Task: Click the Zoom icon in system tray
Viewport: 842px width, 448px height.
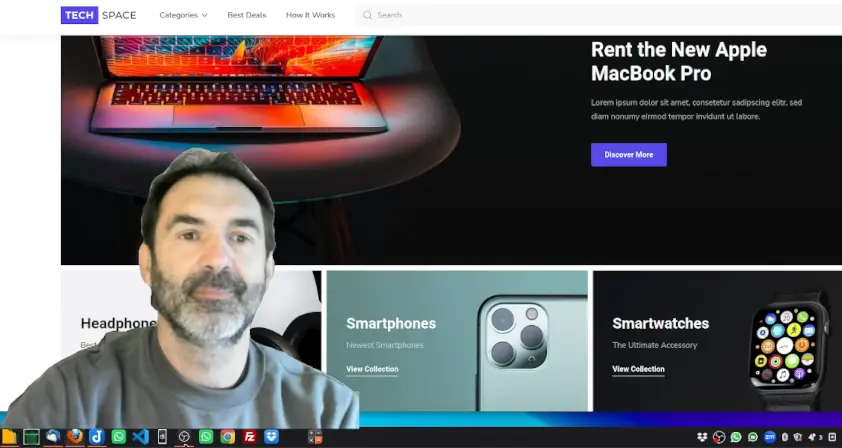Action: (770, 437)
